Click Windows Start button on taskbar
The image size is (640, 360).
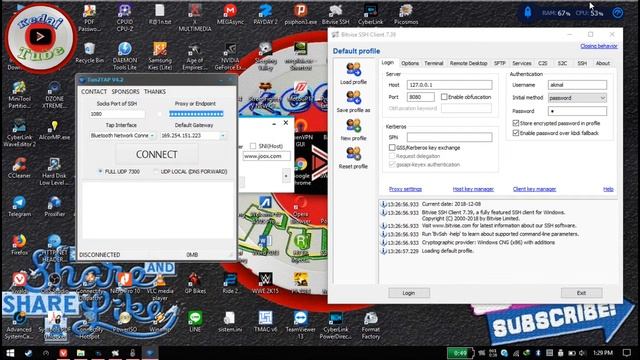[x=10, y=353]
